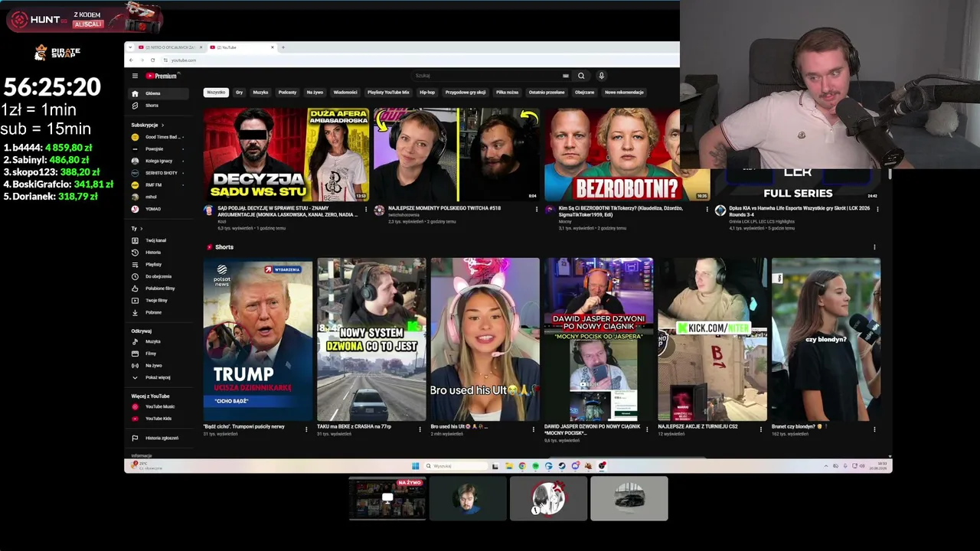The width and height of the screenshot is (980, 551).
Task: Switch to the NITRO browser tab
Action: point(169,47)
